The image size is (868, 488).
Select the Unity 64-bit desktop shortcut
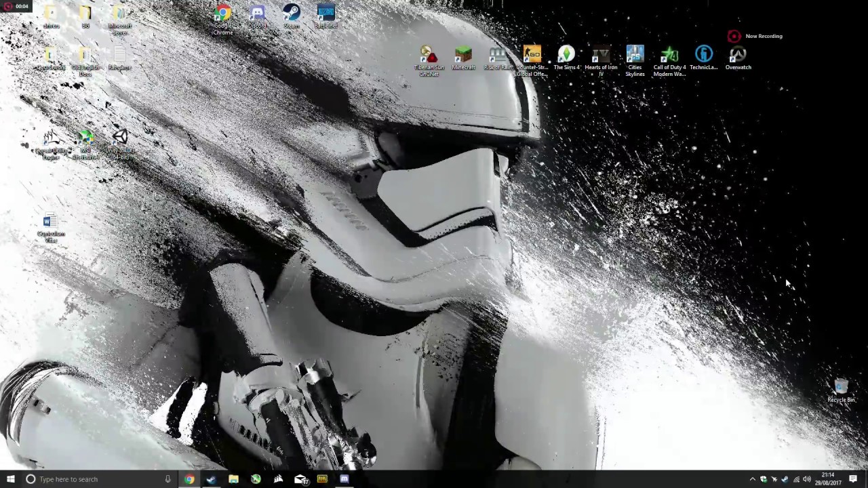click(120, 145)
